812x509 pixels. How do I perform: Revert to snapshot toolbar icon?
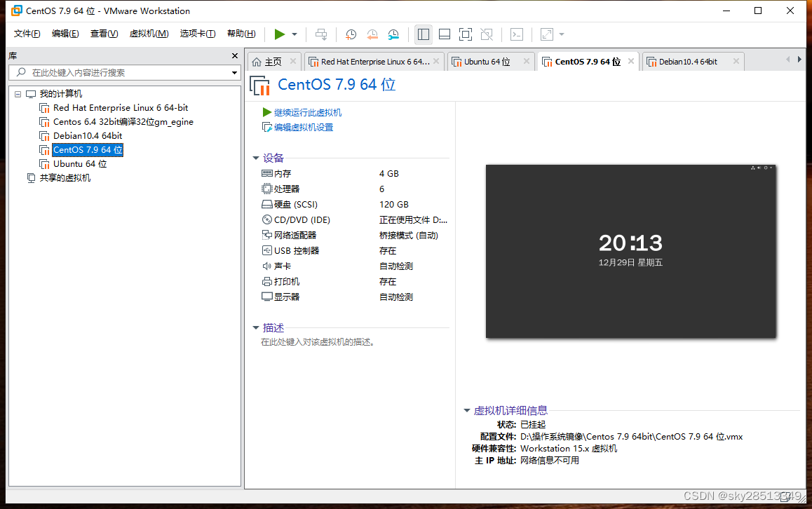[372, 34]
